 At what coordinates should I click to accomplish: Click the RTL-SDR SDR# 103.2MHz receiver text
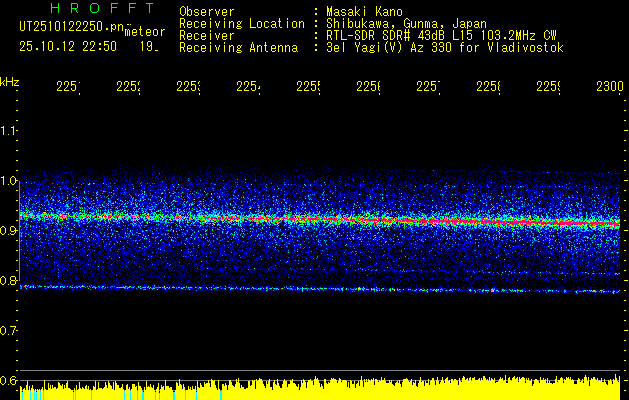(x=441, y=36)
